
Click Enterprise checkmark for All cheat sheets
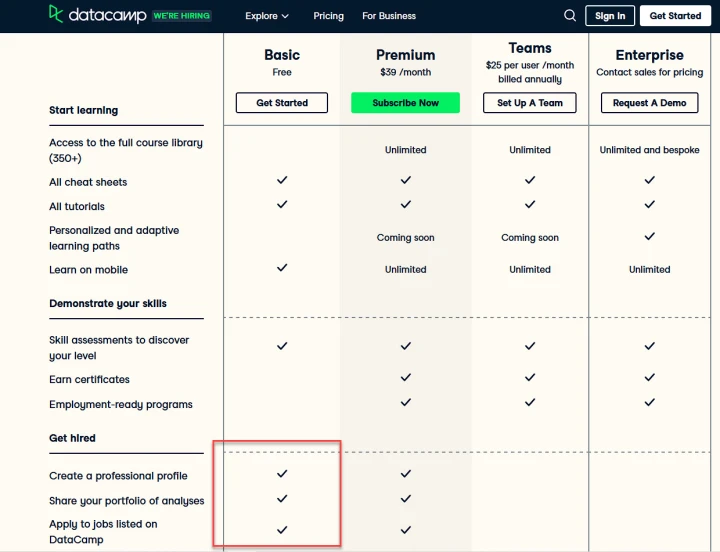click(x=649, y=180)
